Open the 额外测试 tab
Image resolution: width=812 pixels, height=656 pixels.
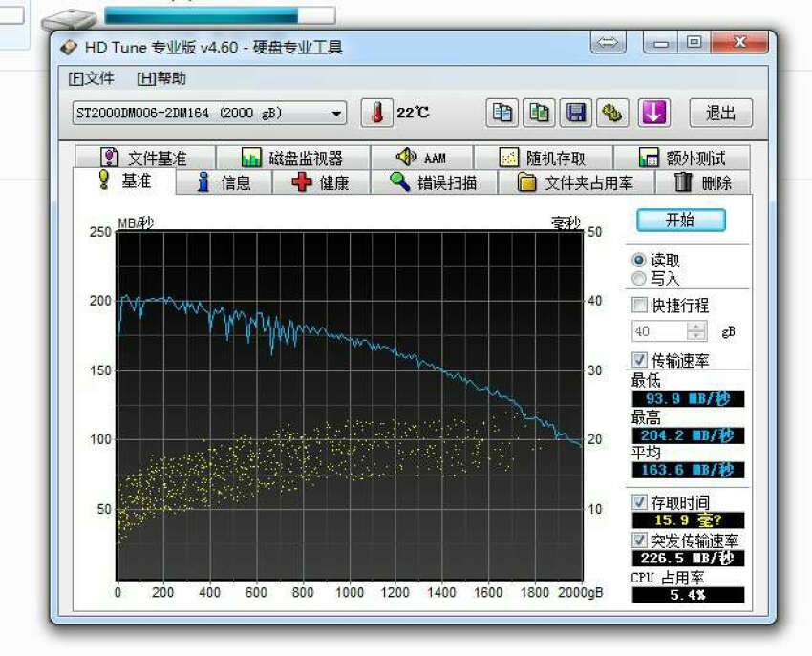click(x=681, y=158)
